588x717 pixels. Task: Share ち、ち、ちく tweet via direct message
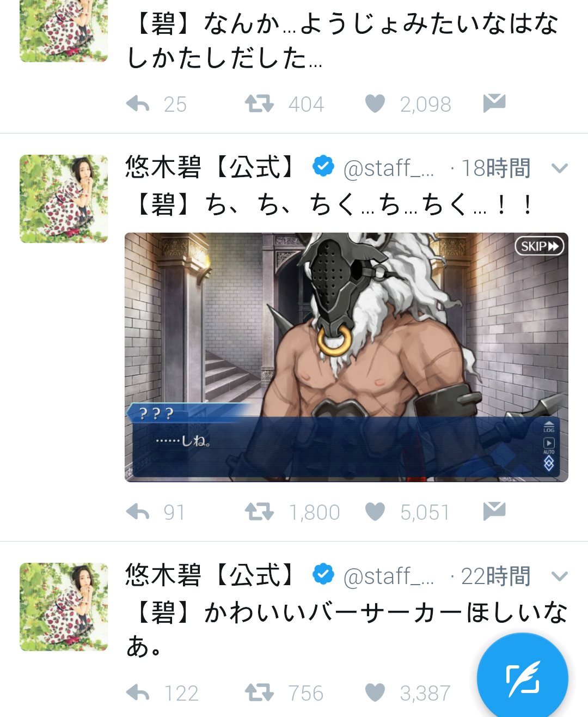click(494, 511)
